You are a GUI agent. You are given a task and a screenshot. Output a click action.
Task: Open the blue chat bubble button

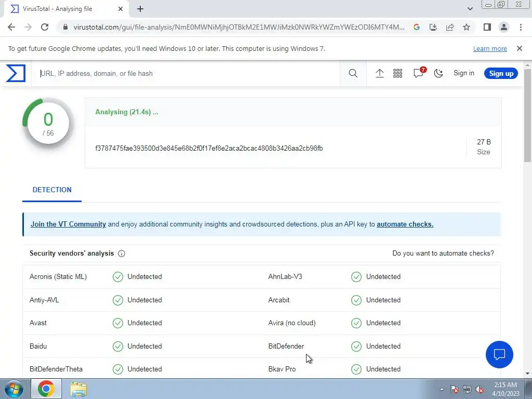click(499, 354)
